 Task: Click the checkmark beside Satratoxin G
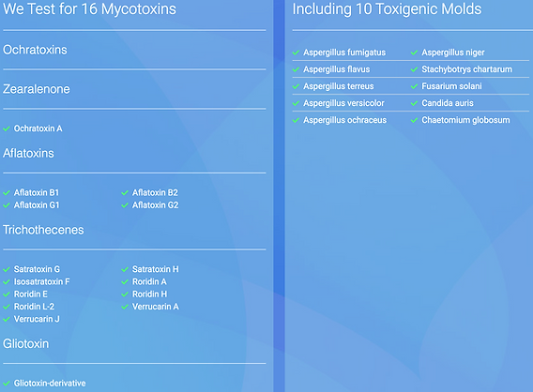(7, 270)
